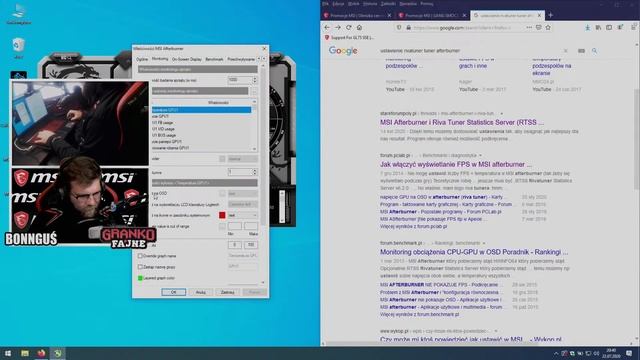Step the graph columns value spinner
640x360 pixels.
(x=255, y=172)
